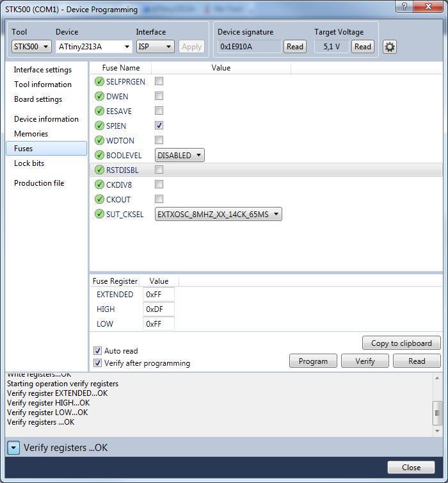Click green status icon beside CKDIV8
Viewport: 448px width, 483px height.
99,184
